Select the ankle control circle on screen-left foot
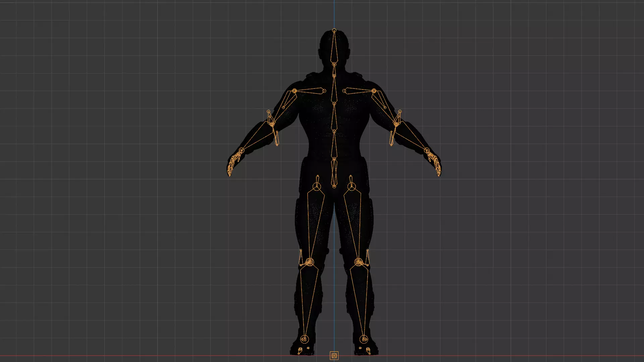 click(x=304, y=339)
